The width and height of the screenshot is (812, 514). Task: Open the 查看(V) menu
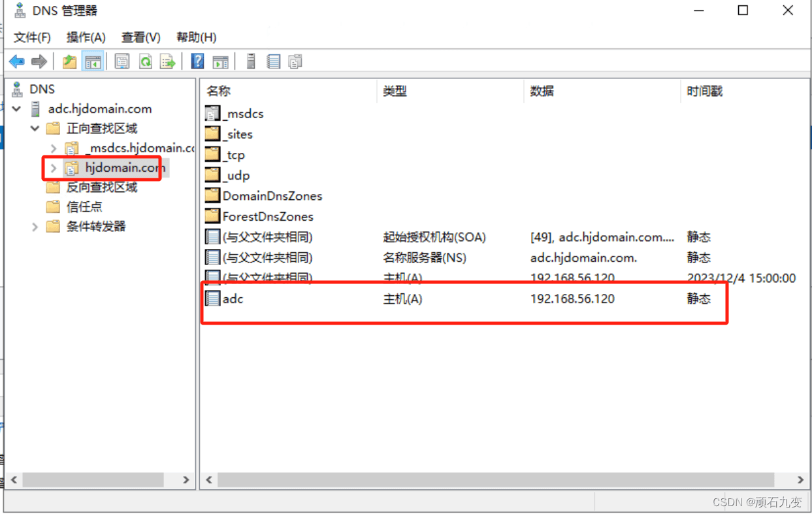(x=141, y=37)
